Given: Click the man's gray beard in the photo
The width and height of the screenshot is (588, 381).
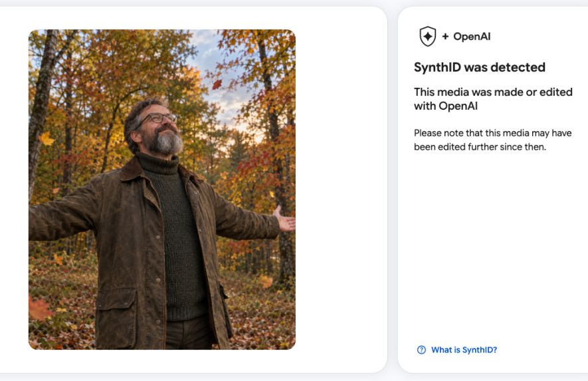Looking at the screenshot, I should click(x=164, y=143).
